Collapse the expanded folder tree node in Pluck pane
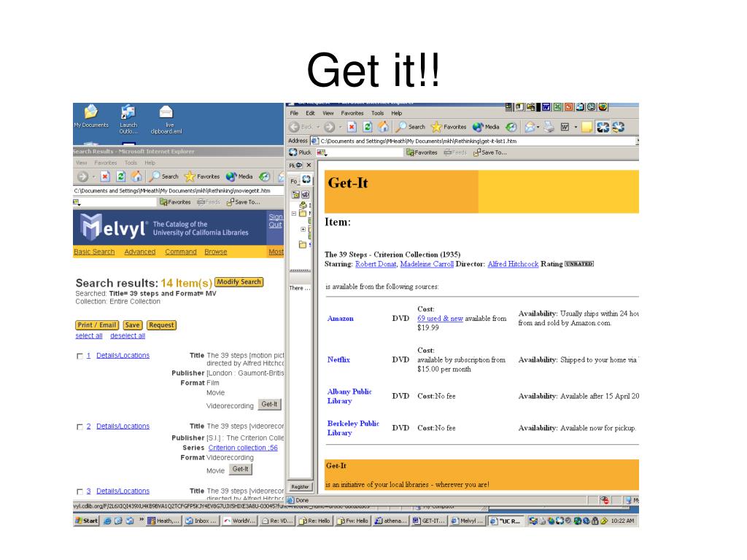The height and width of the screenshot is (560, 747). click(x=294, y=214)
